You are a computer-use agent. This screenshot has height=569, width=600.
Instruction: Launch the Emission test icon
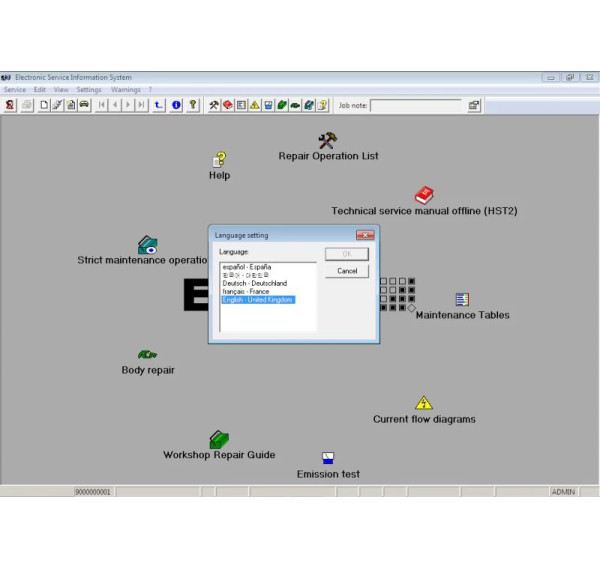328,458
